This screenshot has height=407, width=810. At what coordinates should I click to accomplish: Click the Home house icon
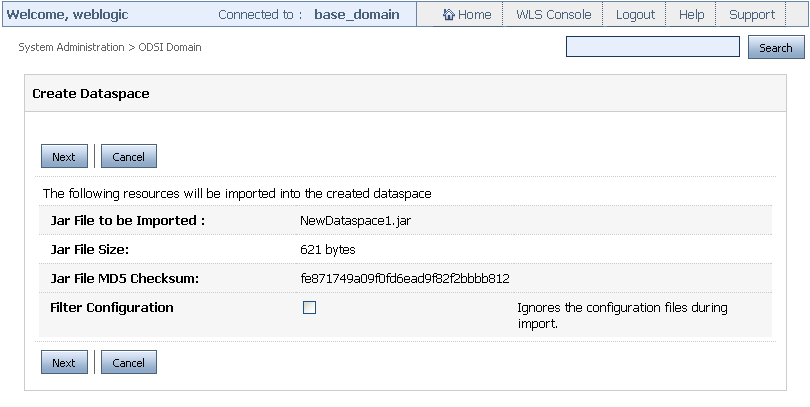point(449,14)
